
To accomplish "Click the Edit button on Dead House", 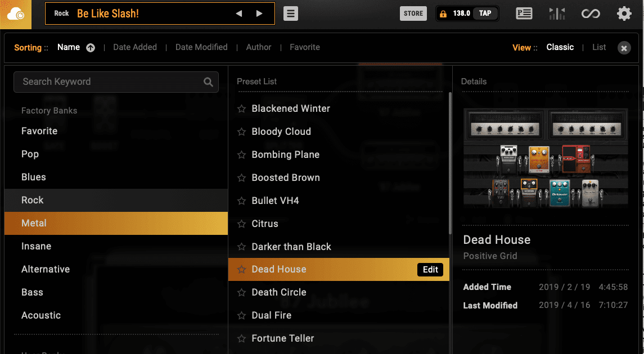I will [x=430, y=270].
